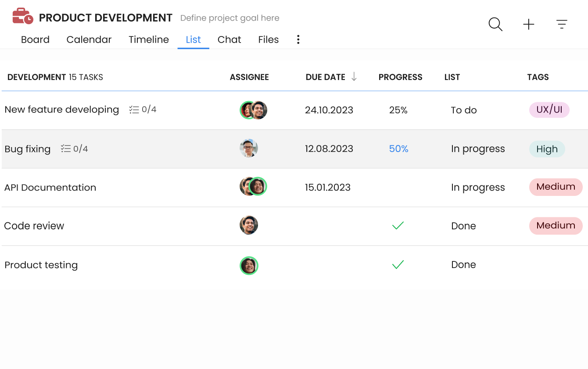The height and width of the screenshot is (369, 588).
Task: Click Medium tag on API Documentation
Action: pos(556,187)
